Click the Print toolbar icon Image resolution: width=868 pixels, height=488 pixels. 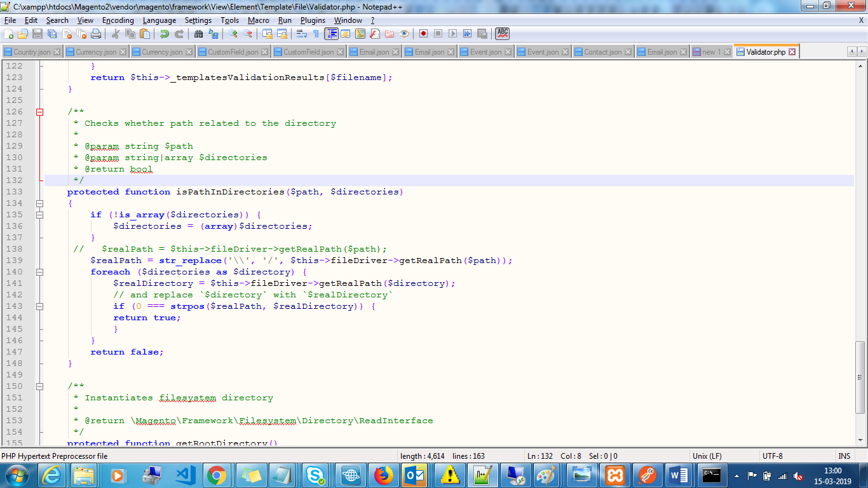click(x=96, y=34)
